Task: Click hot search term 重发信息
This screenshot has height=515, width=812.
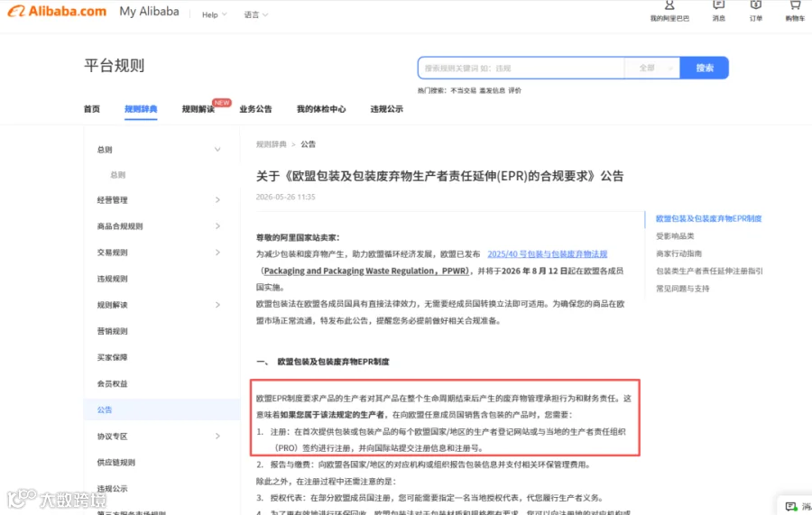Action: point(492,90)
